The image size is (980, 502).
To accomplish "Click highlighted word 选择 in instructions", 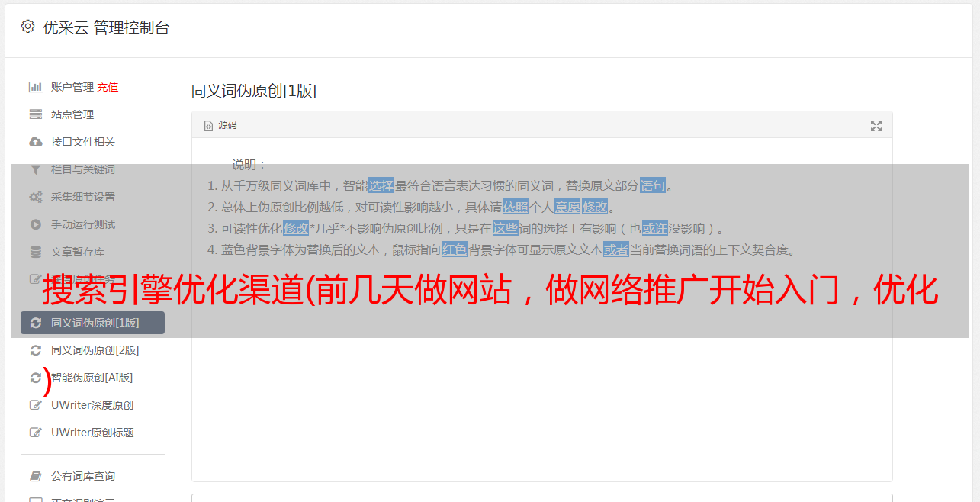I will point(381,185).
